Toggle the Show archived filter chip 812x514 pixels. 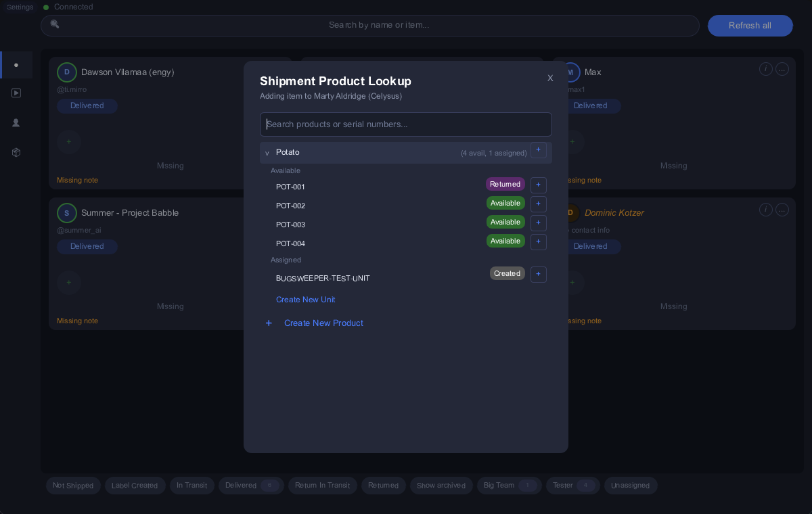(x=441, y=486)
